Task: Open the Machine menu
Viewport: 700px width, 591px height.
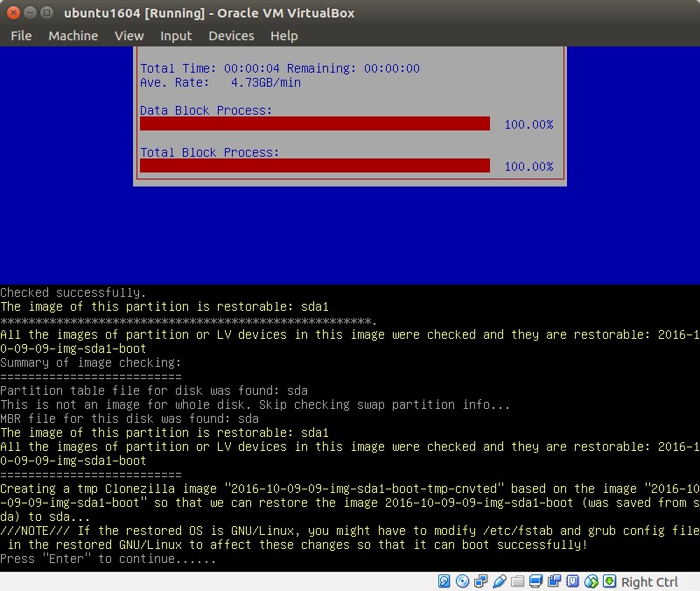Action: pyautogui.click(x=73, y=36)
